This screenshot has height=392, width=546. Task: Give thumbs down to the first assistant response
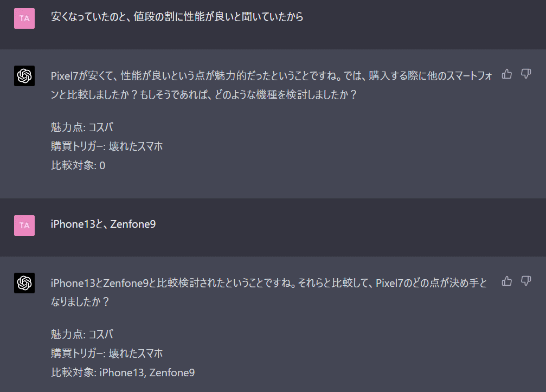click(525, 74)
